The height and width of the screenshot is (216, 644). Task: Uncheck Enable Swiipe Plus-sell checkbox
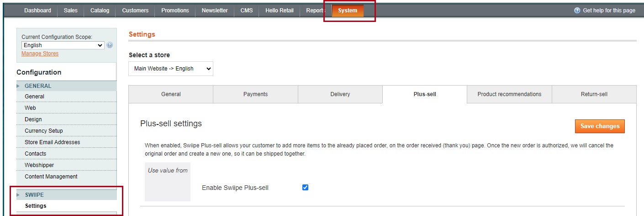[x=305, y=187]
